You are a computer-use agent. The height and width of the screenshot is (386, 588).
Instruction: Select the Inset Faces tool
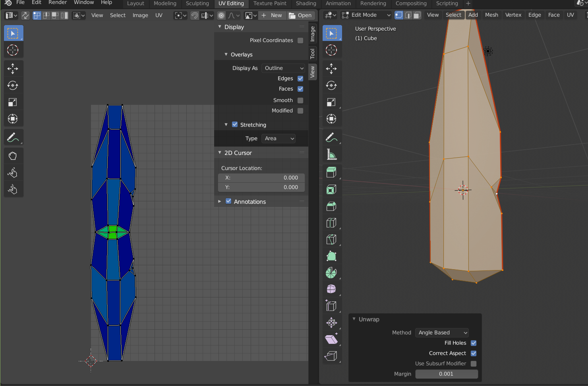pyautogui.click(x=331, y=189)
